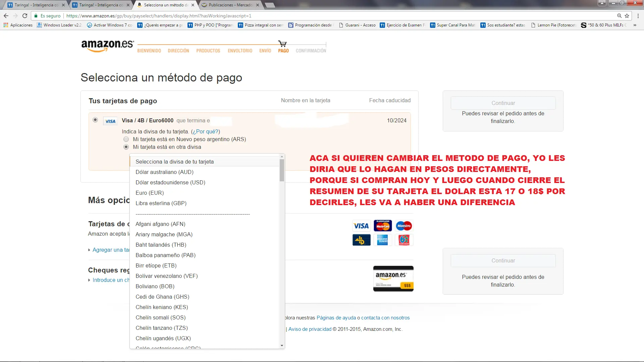
Task: Click the browser address bar URL
Action: click(x=159, y=16)
